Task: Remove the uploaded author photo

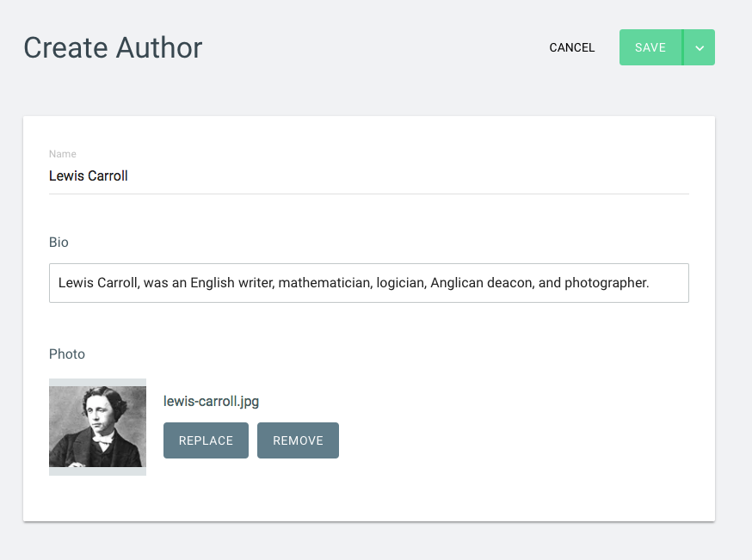Action: [x=298, y=440]
